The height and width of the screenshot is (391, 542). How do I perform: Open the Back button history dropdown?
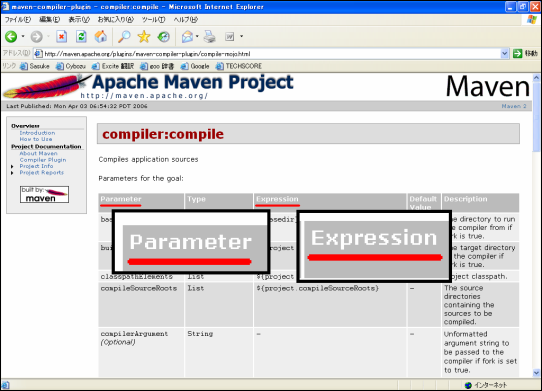click(23, 36)
